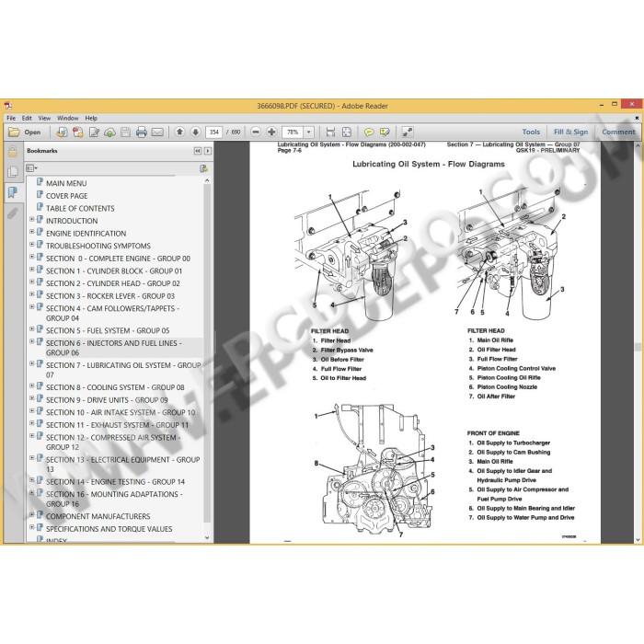This screenshot has height=644, width=644.
Task: Open the Fill & Sign pane
Action: [x=571, y=132]
